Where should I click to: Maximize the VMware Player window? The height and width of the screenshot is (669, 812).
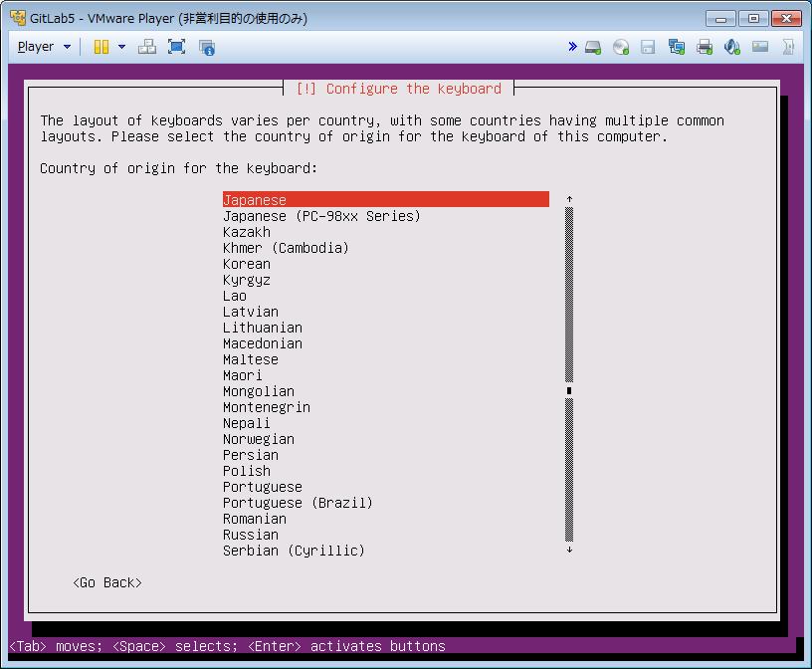[753, 19]
